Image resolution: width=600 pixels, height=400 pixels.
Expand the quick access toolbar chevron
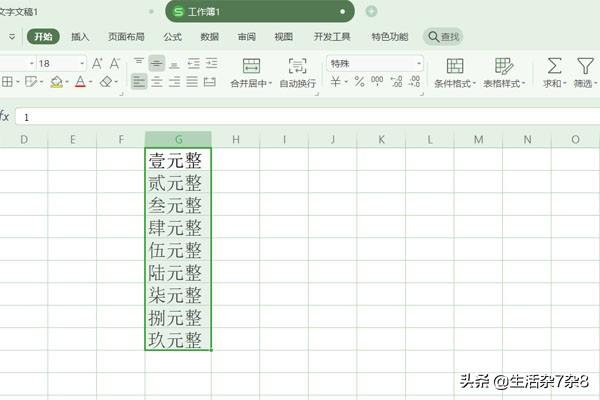[x=12, y=37]
